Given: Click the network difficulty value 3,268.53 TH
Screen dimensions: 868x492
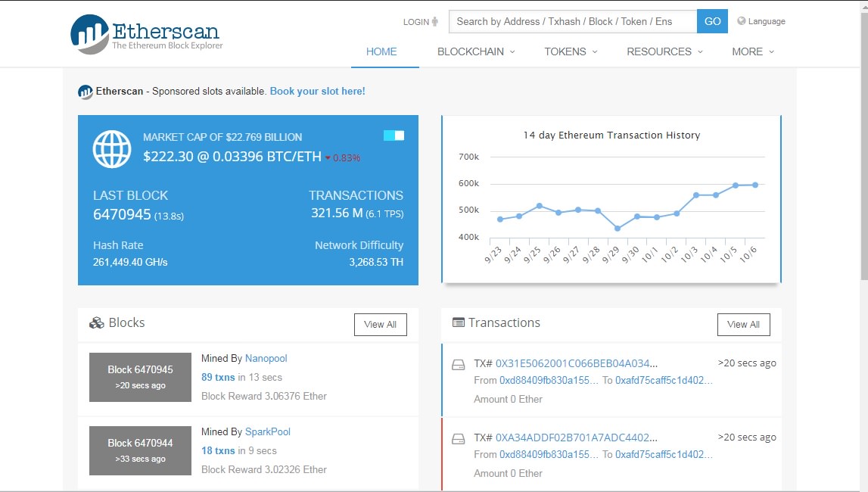Looking at the screenshot, I should (376, 262).
